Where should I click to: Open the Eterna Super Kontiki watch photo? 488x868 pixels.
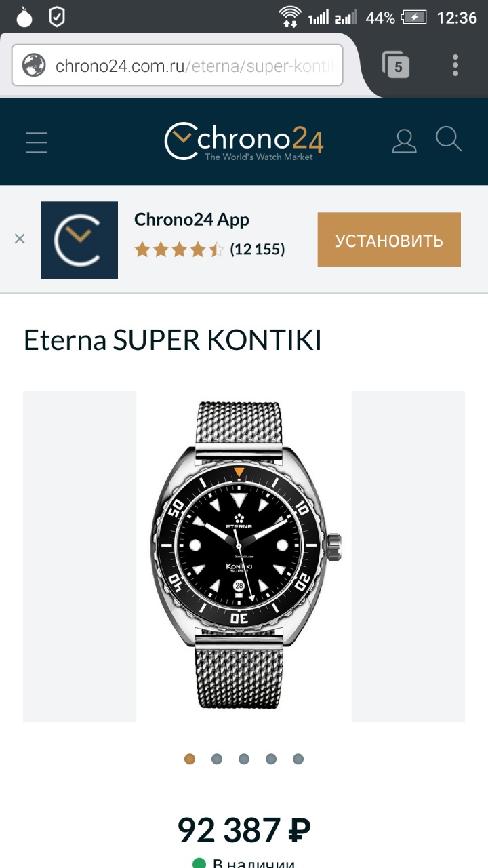[x=244, y=556]
